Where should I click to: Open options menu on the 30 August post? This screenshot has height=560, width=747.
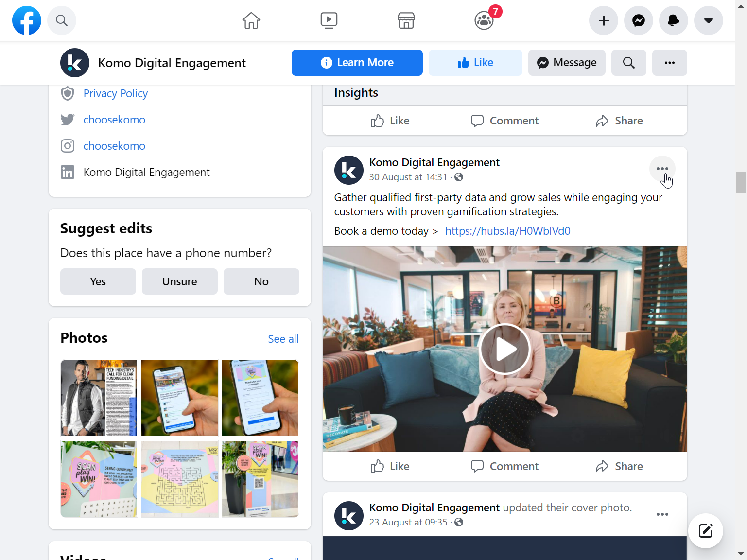tap(662, 169)
